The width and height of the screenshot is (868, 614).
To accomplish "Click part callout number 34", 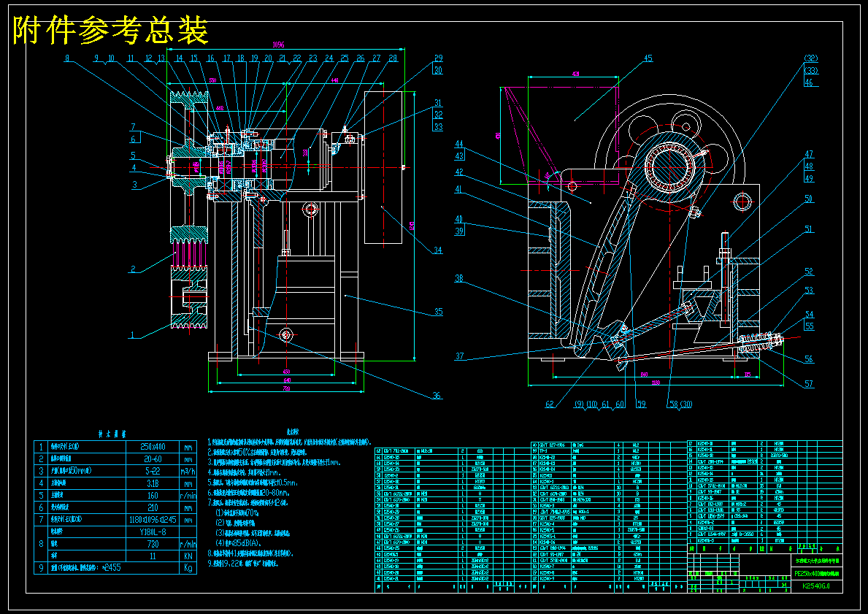I will click(438, 250).
